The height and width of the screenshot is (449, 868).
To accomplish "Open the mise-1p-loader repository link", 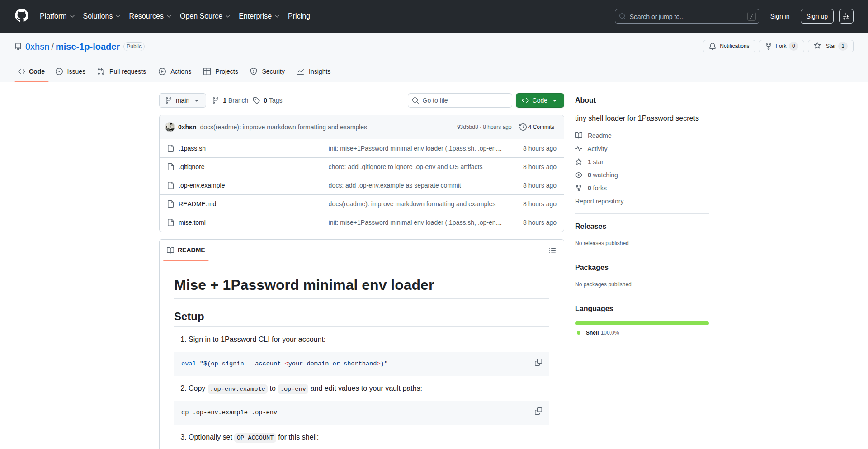I will [x=88, y=47].
